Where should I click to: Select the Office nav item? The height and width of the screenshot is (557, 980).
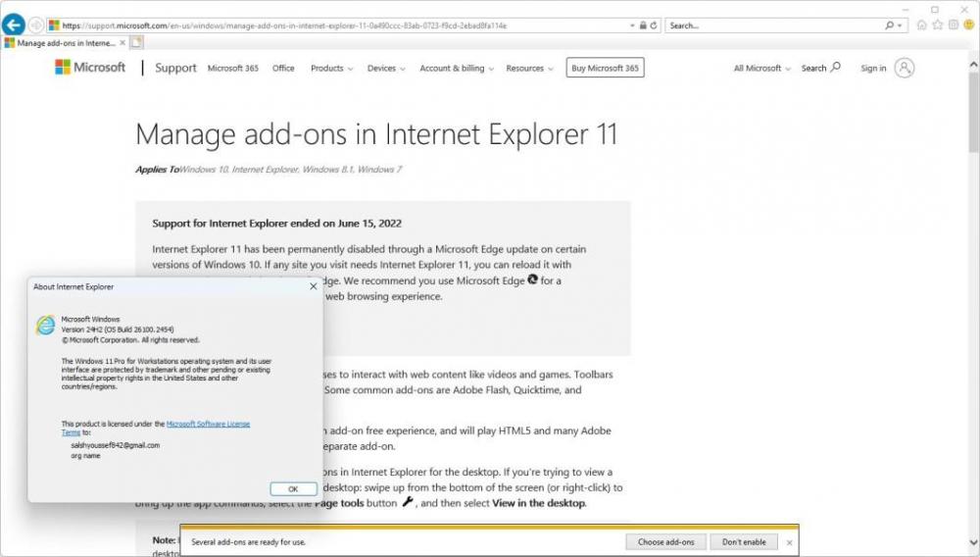coord(283,69)
